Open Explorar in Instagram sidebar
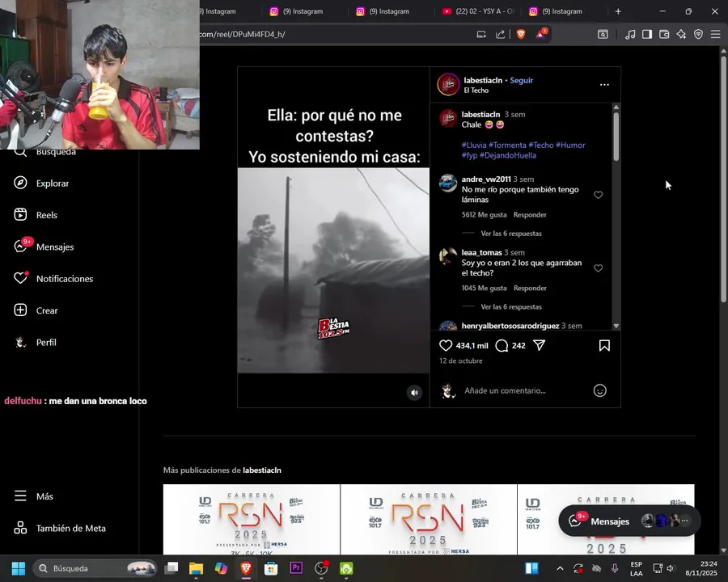Image resolution: width=728 pixels, height=582 pixels. [41, 183]
